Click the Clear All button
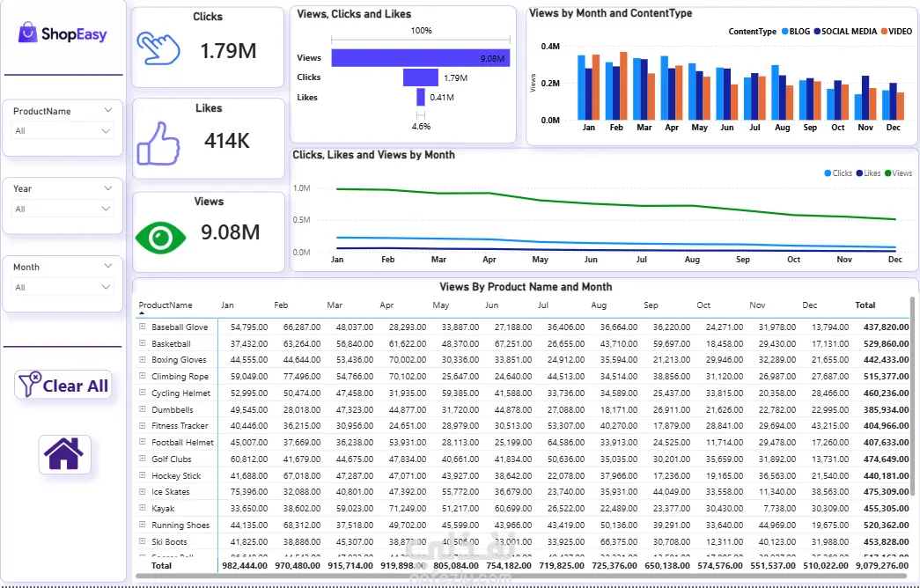Screen dimensions: 920x588 tap(63, 385)
